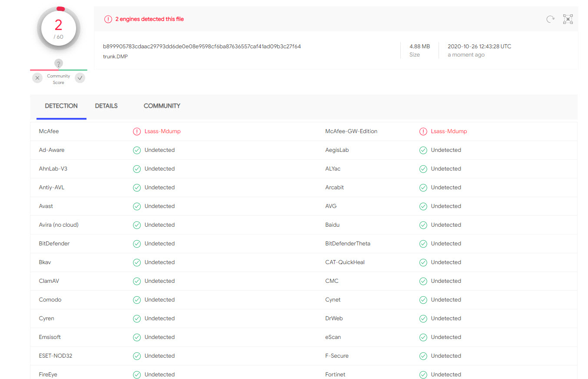Click the green check icon for Comodo
Image resolution: width=588 pixels, height=379 pixels.
pyautogui.click(x=137, y=300)
